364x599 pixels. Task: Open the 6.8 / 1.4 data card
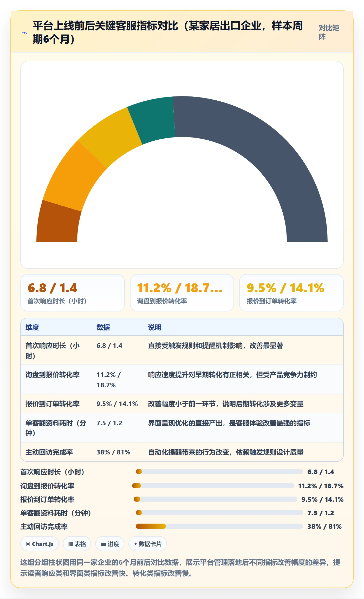73,293
